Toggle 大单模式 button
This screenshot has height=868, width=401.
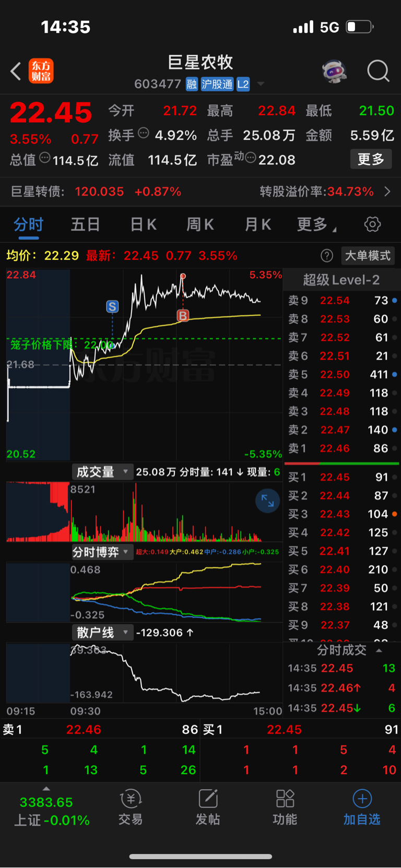click(x=368, y=256)
